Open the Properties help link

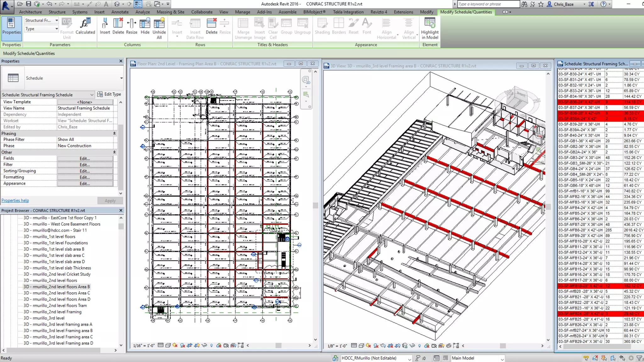[15, 200]
